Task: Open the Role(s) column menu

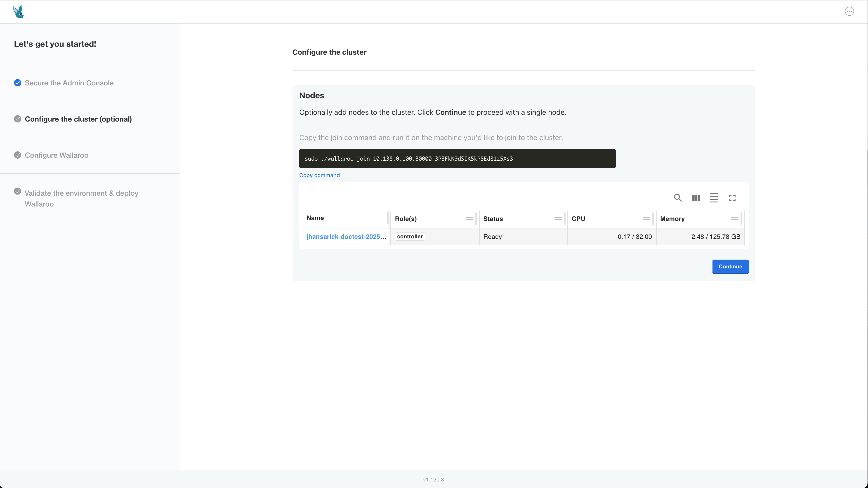Action: pos(470,218)
